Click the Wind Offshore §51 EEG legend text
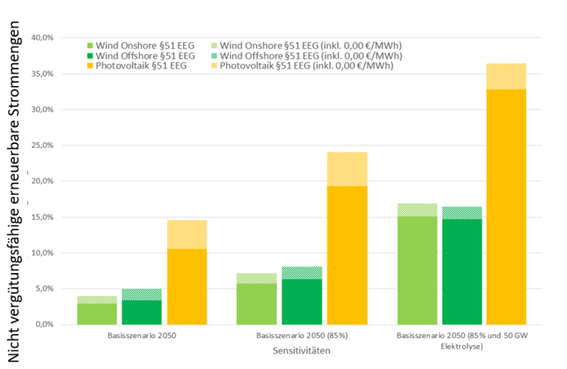Viewport: 567px width, 369px height. click(x=145, y=56)
